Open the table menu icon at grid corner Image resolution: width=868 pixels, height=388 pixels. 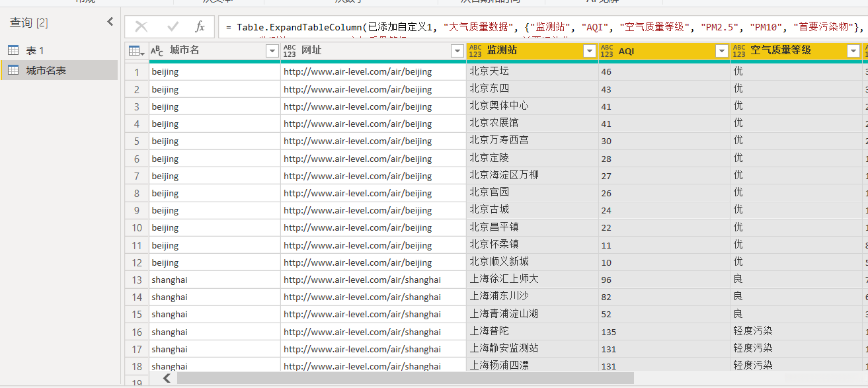click(x=137, y=51)
